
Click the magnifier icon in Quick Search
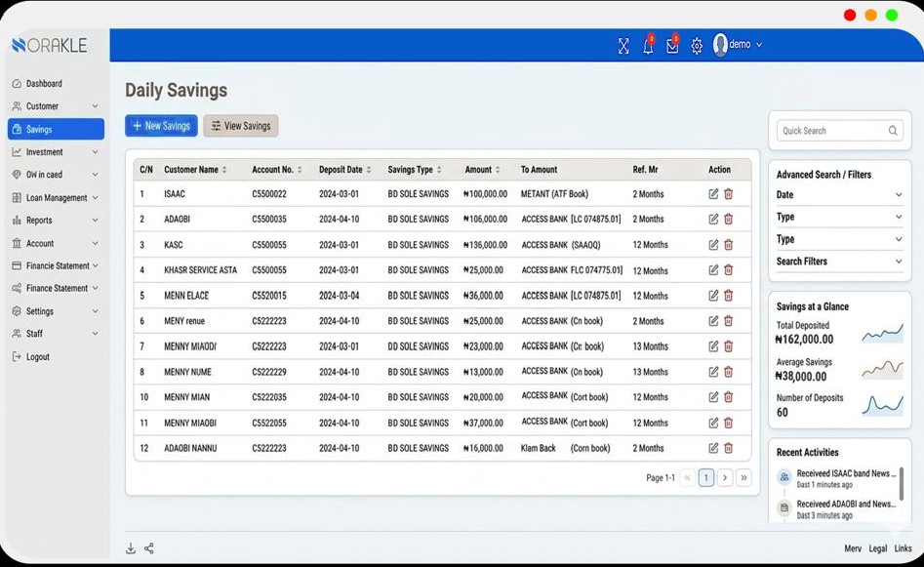coord(893,131)
